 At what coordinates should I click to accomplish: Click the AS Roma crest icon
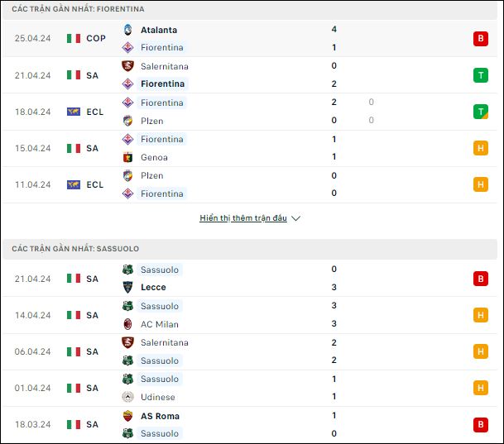coord(127,416)
